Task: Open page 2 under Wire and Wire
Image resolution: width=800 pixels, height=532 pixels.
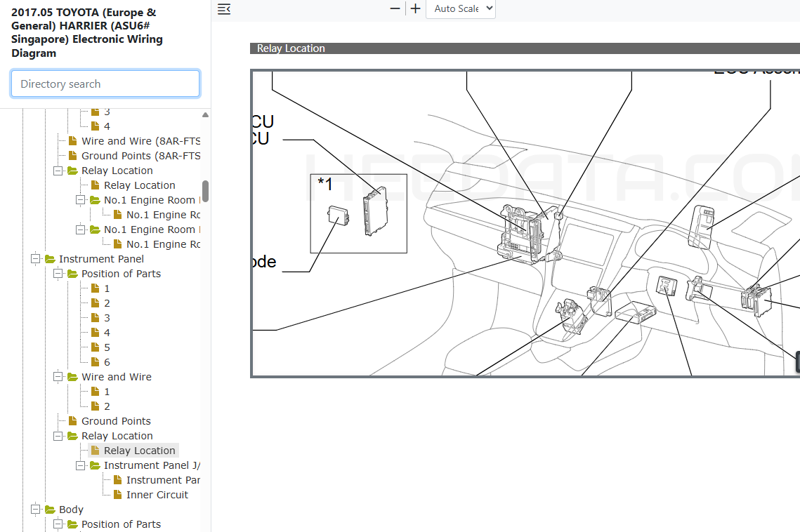Action: point(107,406)
